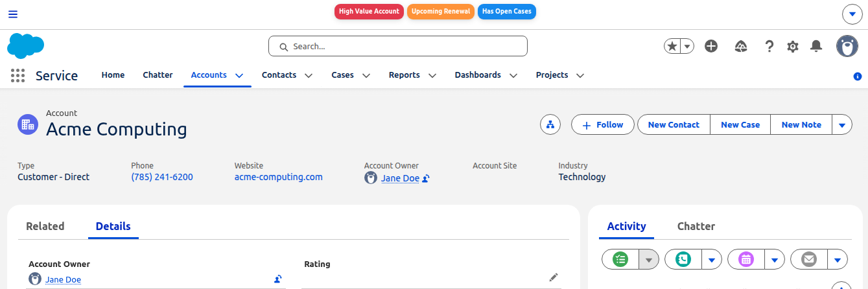Change owner icon next to header Jane Doe
Viewport: 868px width, 289px height.
[426, 178]
